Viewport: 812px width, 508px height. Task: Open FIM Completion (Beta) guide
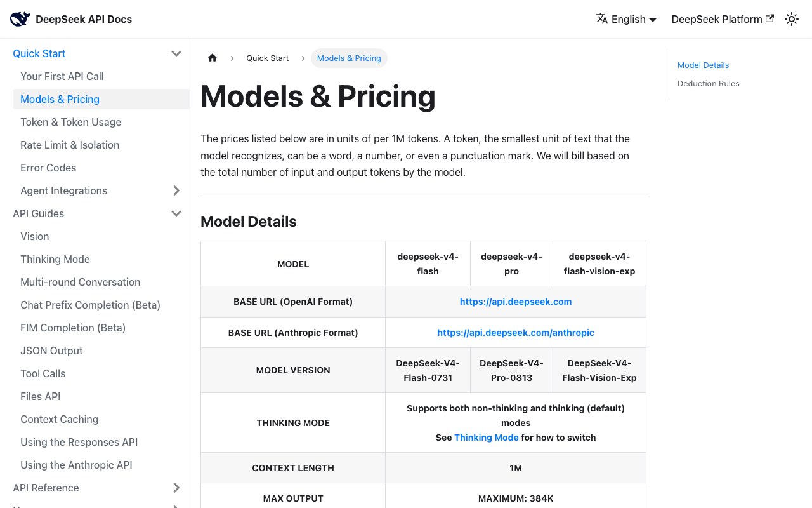point(73,328)
